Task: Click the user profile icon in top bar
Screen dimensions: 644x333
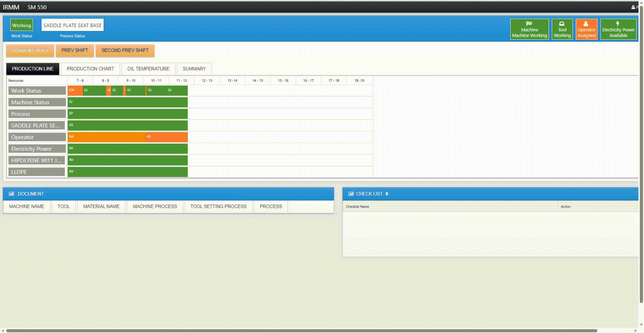Action: pos(633,7)
